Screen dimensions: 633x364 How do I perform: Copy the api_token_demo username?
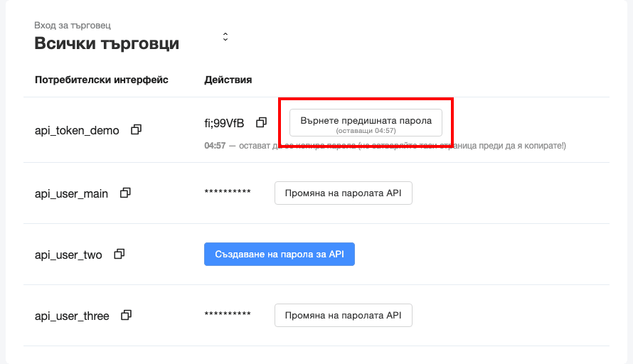137,130
